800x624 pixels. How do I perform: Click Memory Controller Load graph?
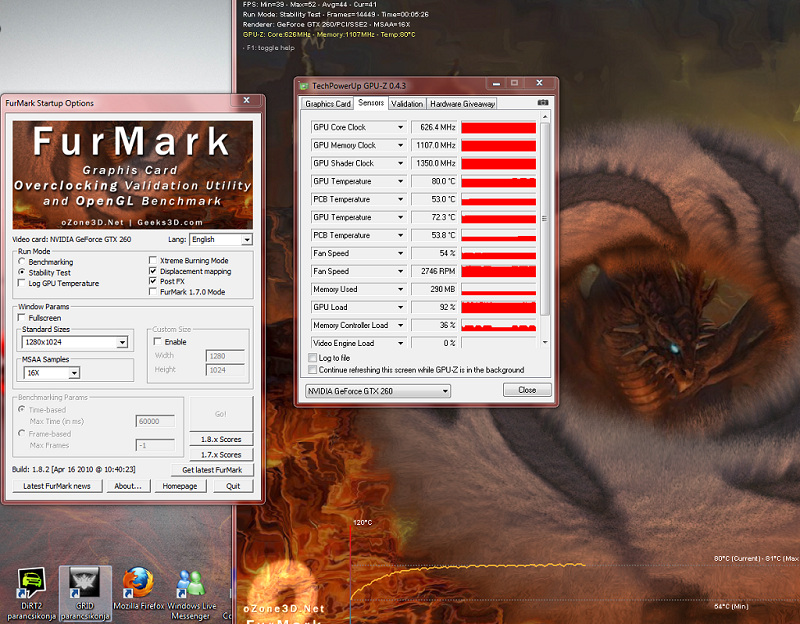click(498, 325)
